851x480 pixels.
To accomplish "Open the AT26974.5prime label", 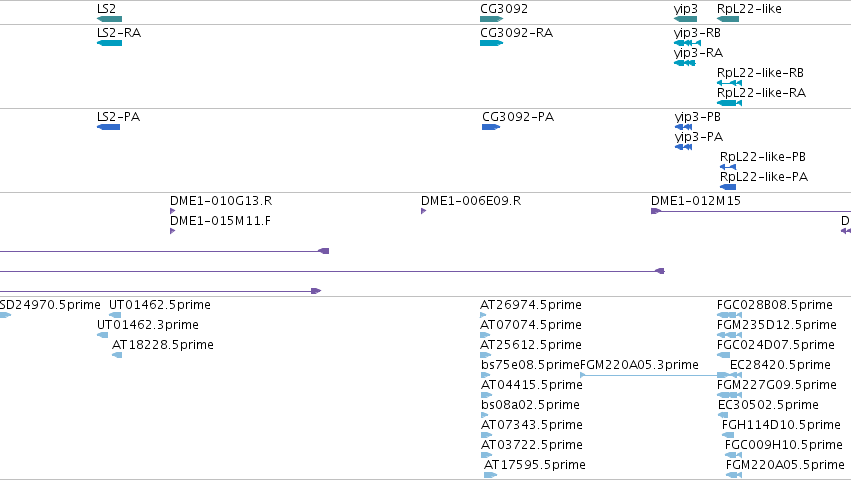I will pyautogui.click(x=531, y=305).
